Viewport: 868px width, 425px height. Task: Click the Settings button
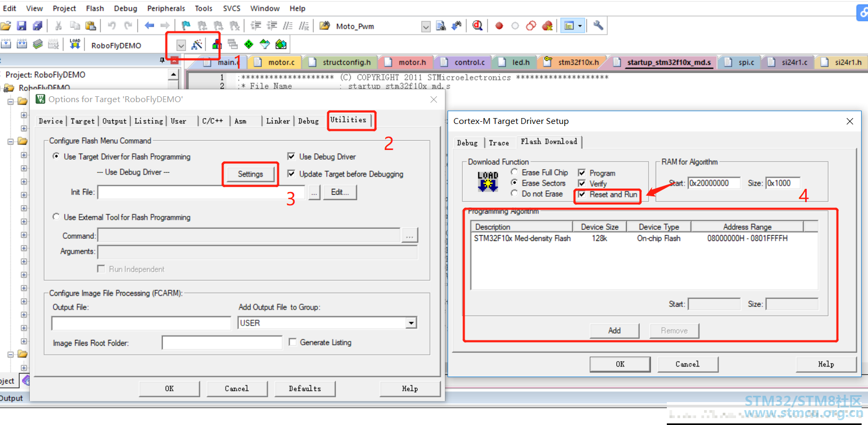tap(250, 174)
